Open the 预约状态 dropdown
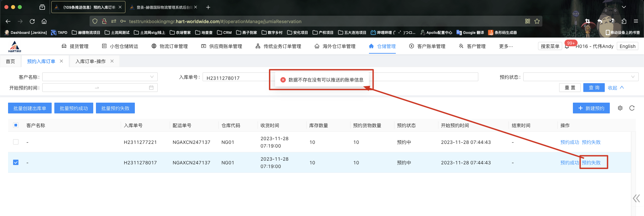 tap(580, 77)
